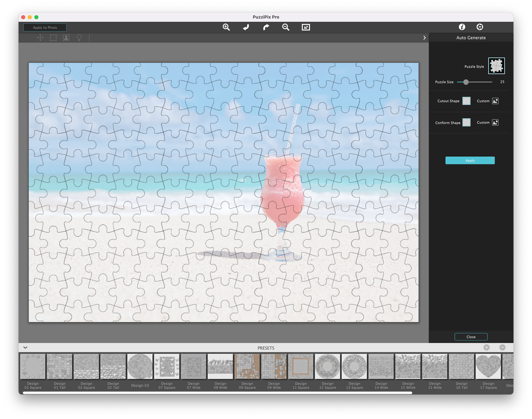This screenshot has height=419, width=532.
Task: Click the Close button
Action: tap(471, 337)
